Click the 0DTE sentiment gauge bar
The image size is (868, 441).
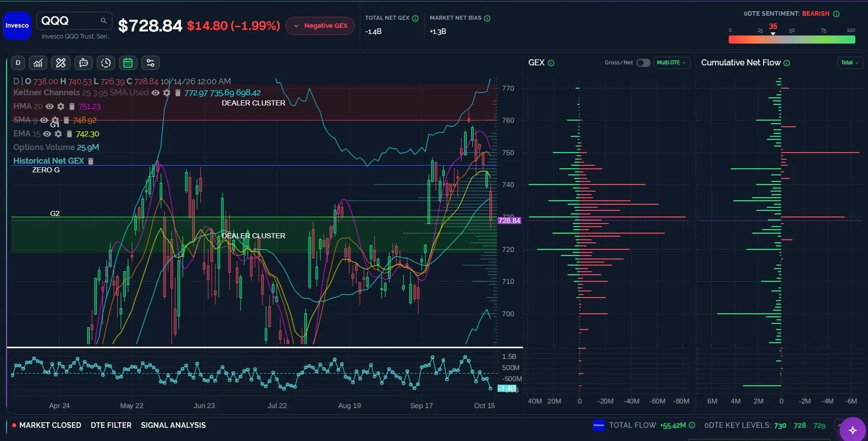click(x=792, y=40)
